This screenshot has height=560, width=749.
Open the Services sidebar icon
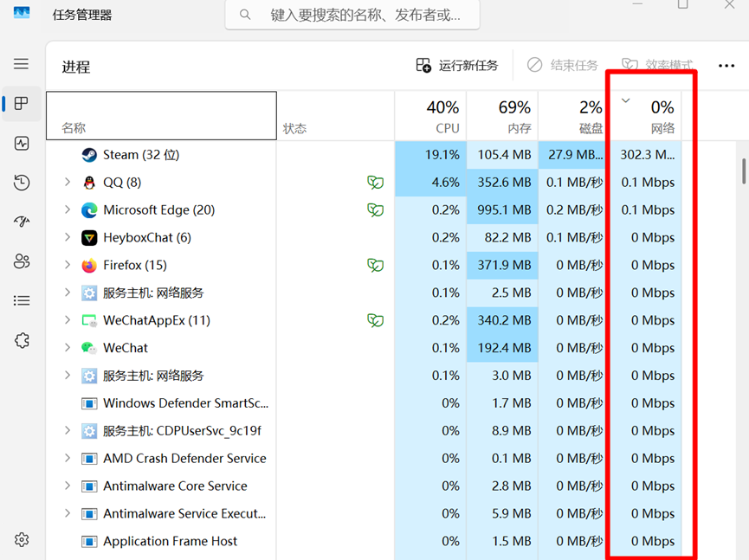[22, 340]
